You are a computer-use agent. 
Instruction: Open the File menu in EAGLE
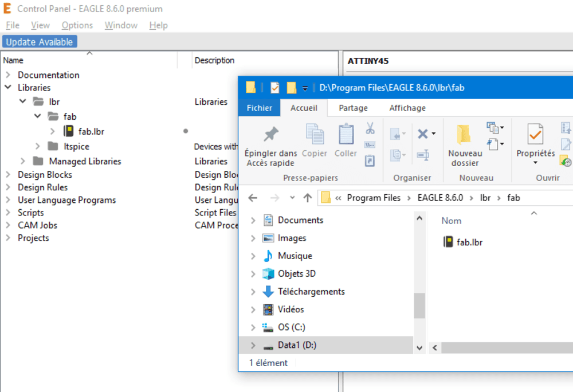click(13, 25)
